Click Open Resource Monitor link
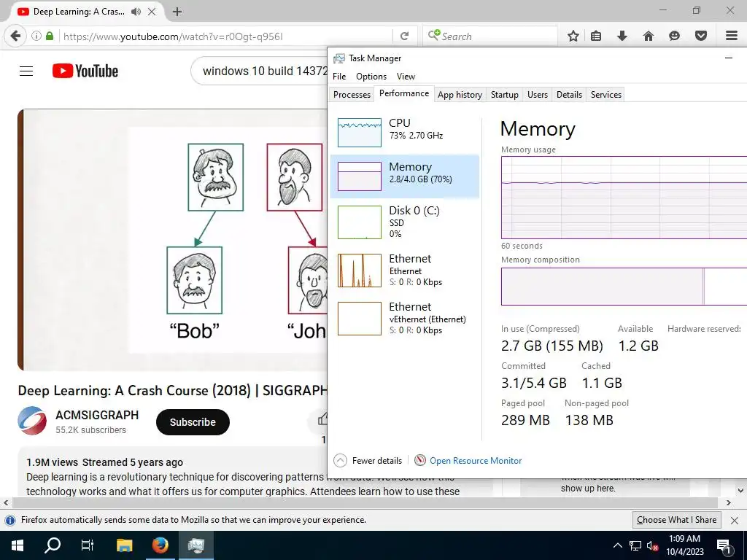747x560 pixels. tap(476, 461)
